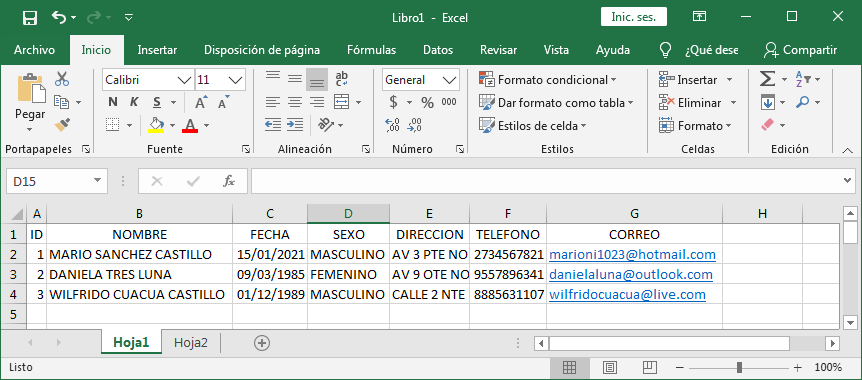Screen dimensions: 862x380
Task: Open Estilos de celda gallery
Action: 532,126
